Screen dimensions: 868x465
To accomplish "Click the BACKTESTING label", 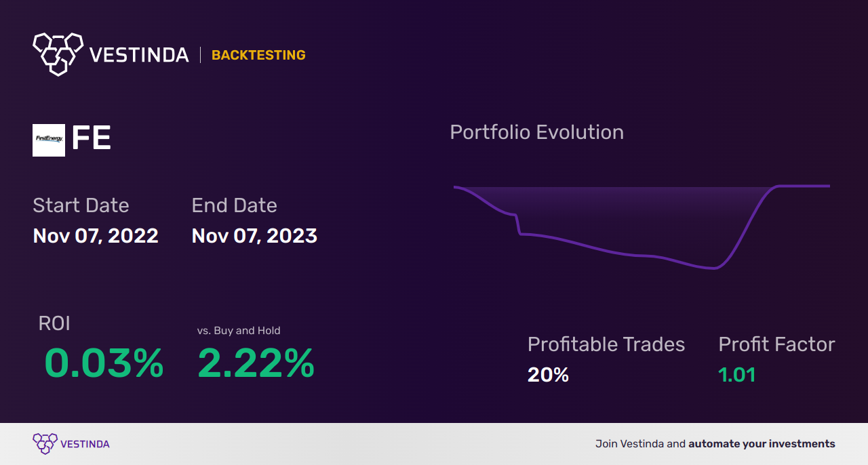I will tap(258, 55).
